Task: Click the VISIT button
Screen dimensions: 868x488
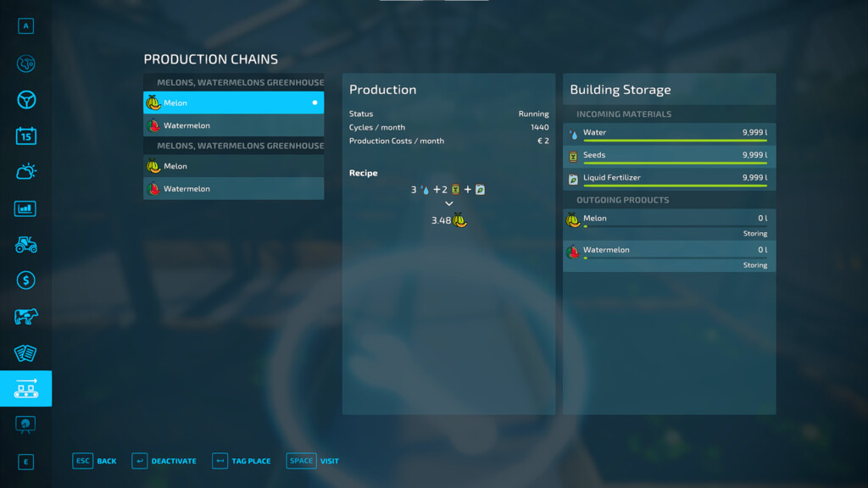Action: pos(312,461)
